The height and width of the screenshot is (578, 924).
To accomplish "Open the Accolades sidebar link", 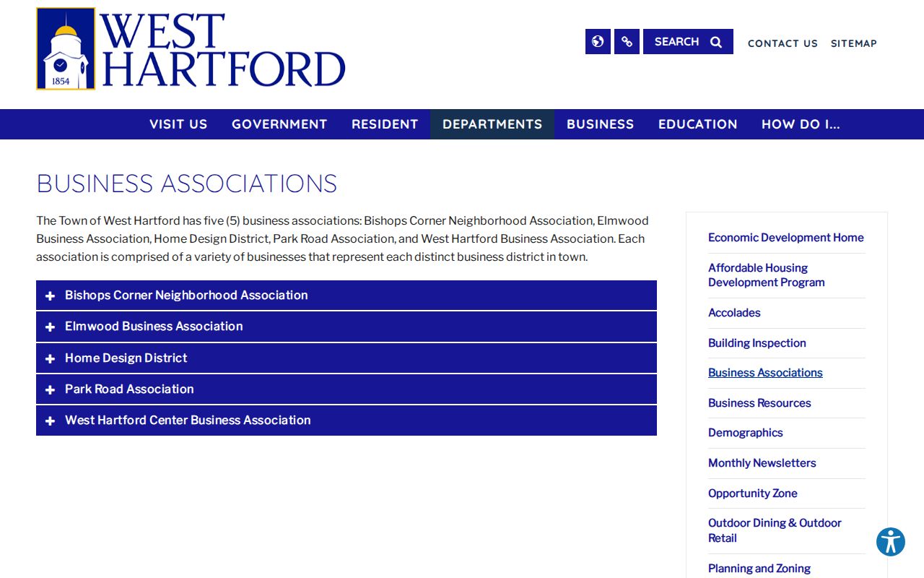I will pos(734,313).
